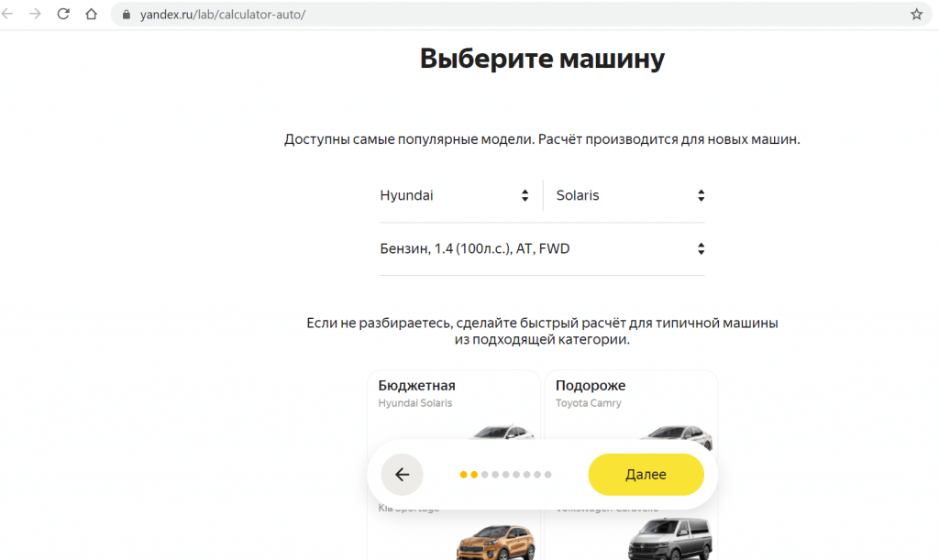This screenshot has width=939, height=560.
Task: Click the text starting with Доступны самые популярные модели
Action: pyautogui.click(x=542, y=139)
